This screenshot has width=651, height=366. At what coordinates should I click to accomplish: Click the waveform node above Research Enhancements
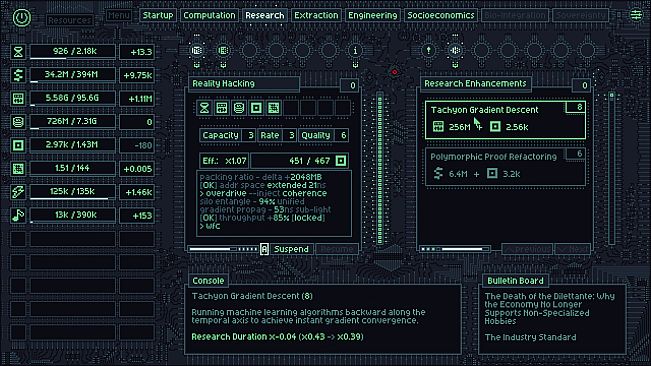pyautogui.click(x=455, y=51)
